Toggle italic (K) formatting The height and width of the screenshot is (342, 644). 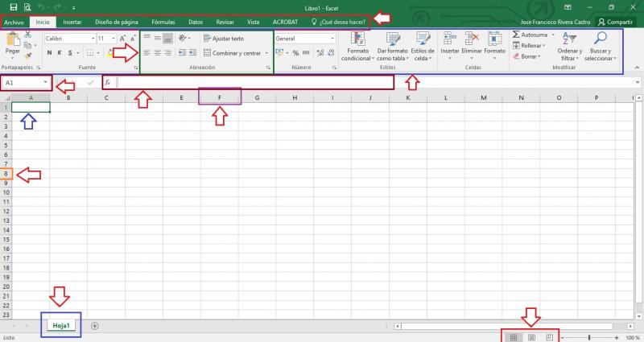pyautogui.click(x=59, y=53)
